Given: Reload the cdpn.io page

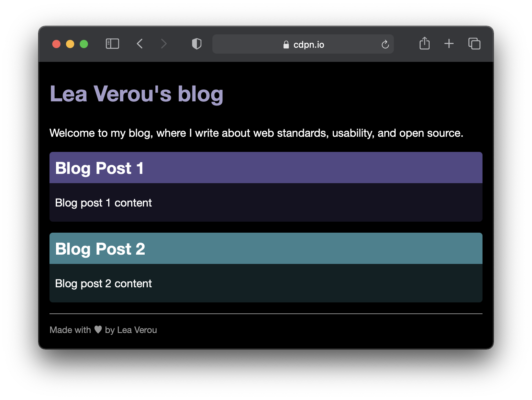Looking at the screenshot, I should click(385, 44).
